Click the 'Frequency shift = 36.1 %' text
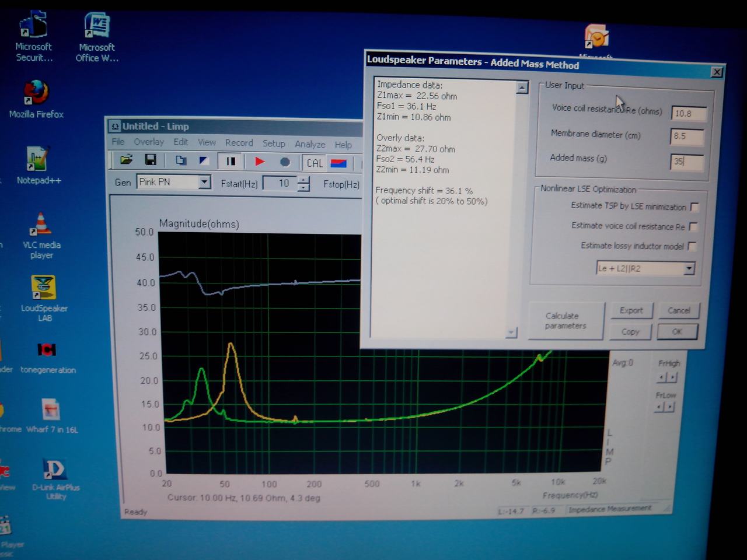747x560 pixels. pyautogui.click(x=424, y=191)
